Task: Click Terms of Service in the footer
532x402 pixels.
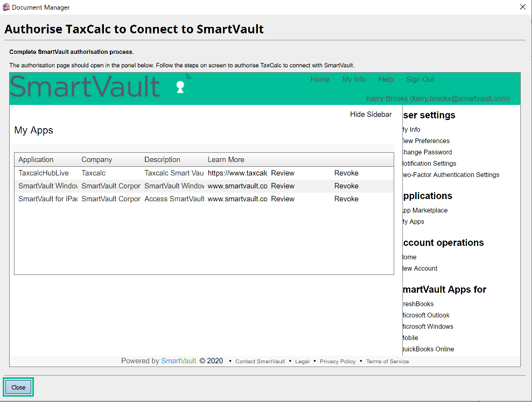Action: click(x=387, y=361)
